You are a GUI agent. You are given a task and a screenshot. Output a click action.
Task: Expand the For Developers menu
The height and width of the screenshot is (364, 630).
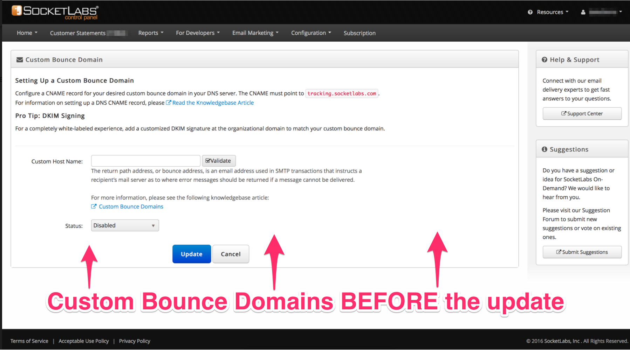coord(198,33)
